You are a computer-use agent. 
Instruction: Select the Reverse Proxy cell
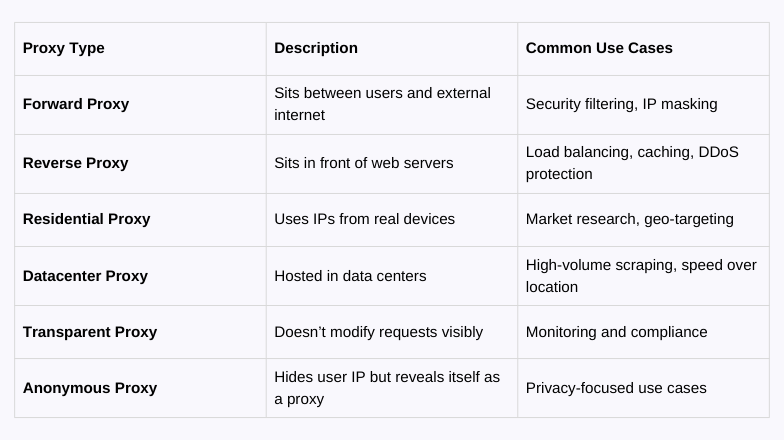point(140,164)
